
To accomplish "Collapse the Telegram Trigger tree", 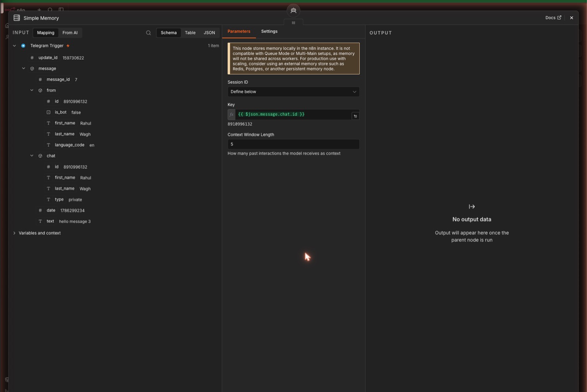I will (x=14, y=46).
